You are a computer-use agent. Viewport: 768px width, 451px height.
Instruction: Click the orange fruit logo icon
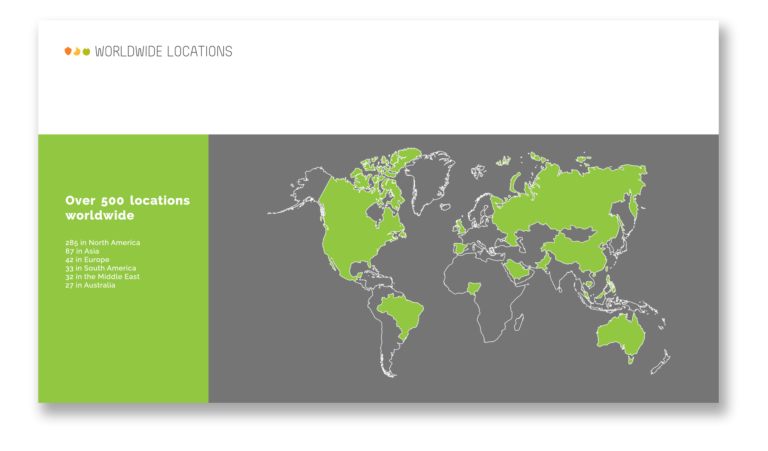click(68, 51)
